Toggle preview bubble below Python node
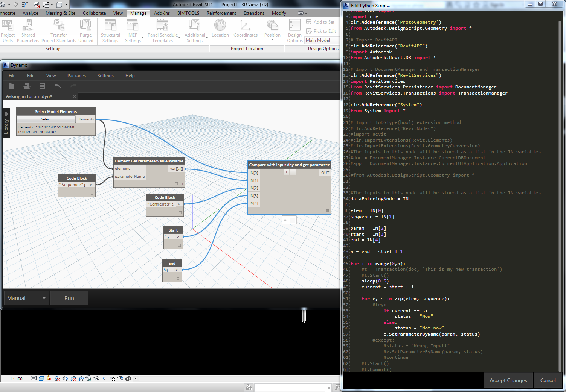Image resolution: width=566 pixels, height=392 pixels. [x=289, y=220]
